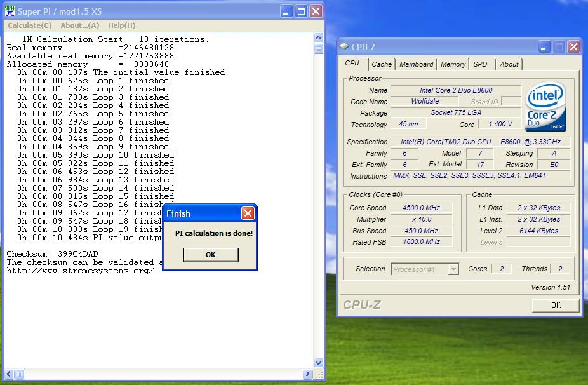This screenshot has height=385, width=588.
Task: Click the Revision value 'E0'
Action: pos(554,165)
